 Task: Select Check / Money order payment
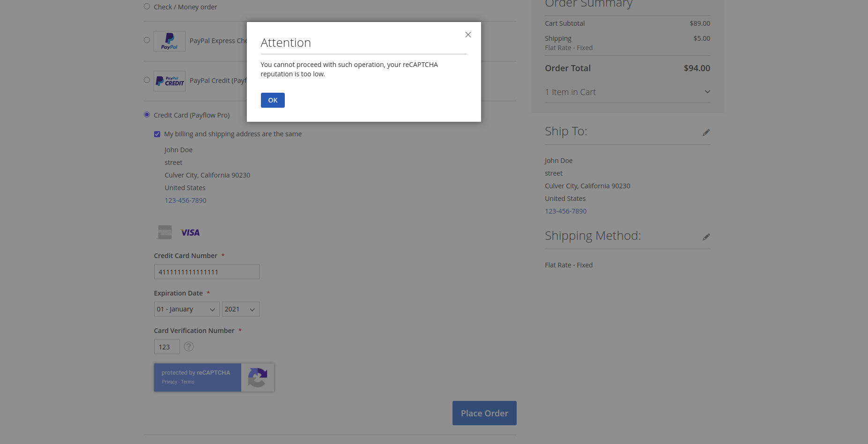click(x=147, y=7)
